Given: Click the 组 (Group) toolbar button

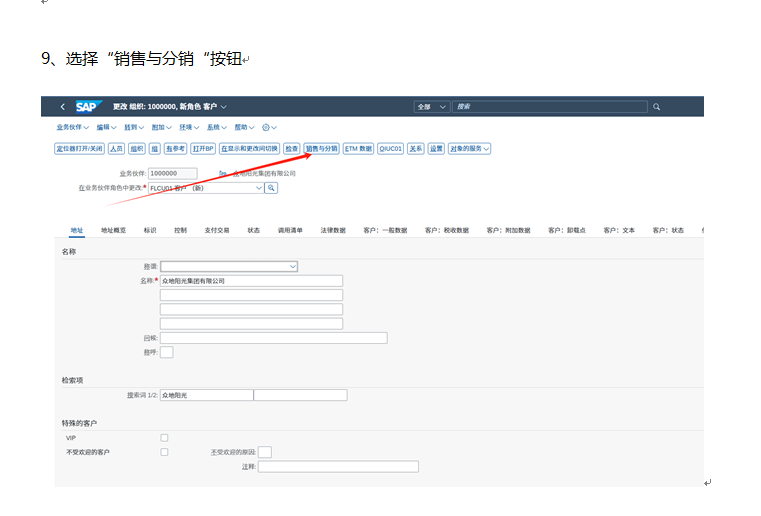Looking at the screenshot, I should click(x=155, y=148).
